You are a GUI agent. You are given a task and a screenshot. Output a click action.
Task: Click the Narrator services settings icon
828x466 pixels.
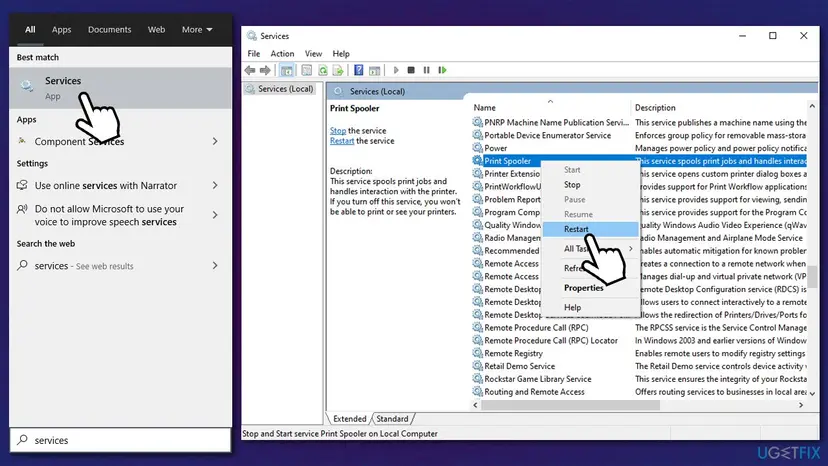(22, 185)
